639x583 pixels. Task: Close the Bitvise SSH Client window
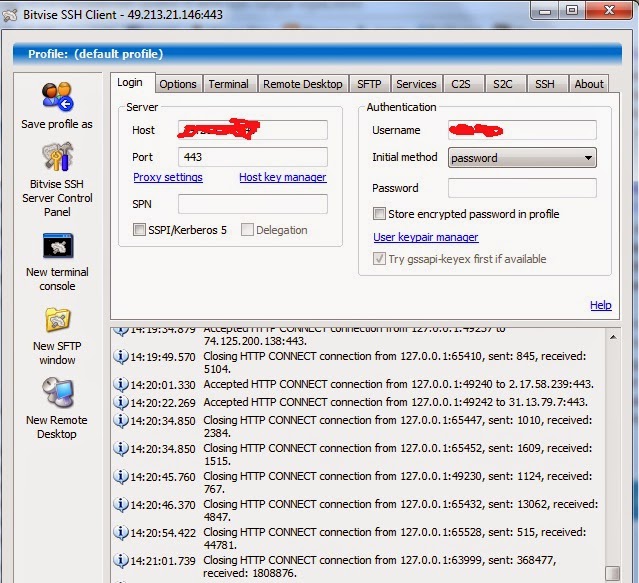tap(609, 10)
